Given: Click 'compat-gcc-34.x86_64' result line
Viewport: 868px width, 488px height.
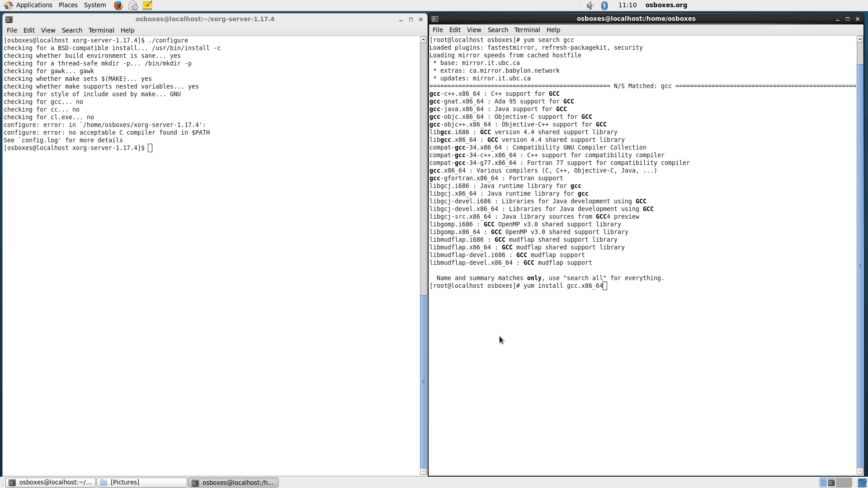Looking at the screenshot, I should 538,148.
